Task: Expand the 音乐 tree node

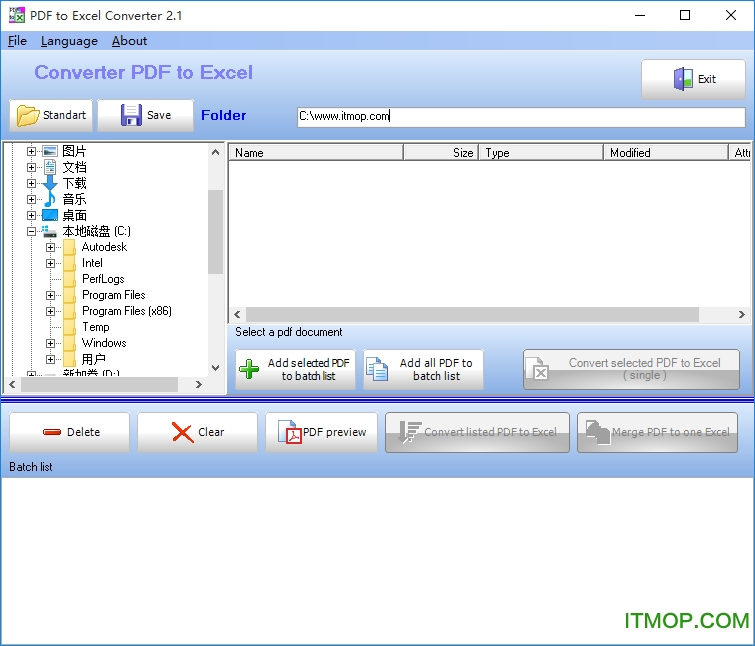Action: (x=31, y=199)
